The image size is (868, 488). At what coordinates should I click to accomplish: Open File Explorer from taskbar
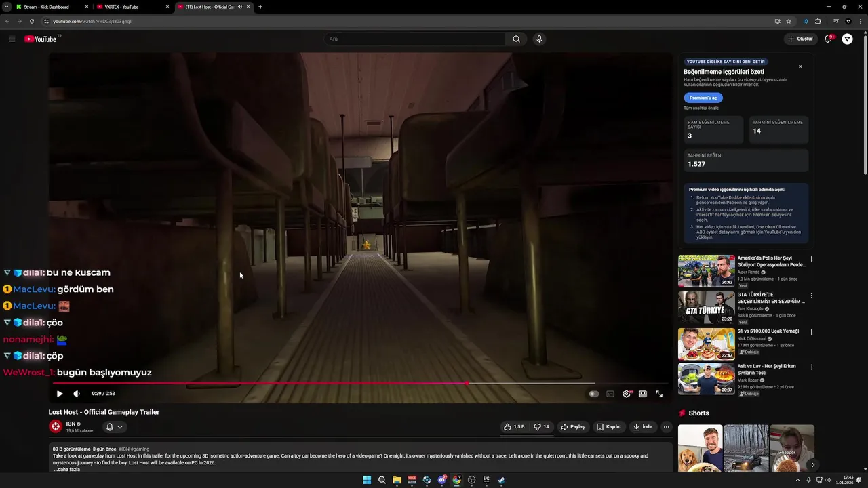click(397, 480)
